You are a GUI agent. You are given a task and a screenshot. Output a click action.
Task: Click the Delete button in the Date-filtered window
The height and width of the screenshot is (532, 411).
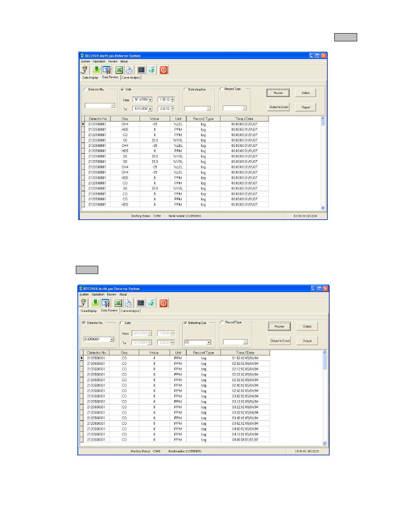[306, 93]
